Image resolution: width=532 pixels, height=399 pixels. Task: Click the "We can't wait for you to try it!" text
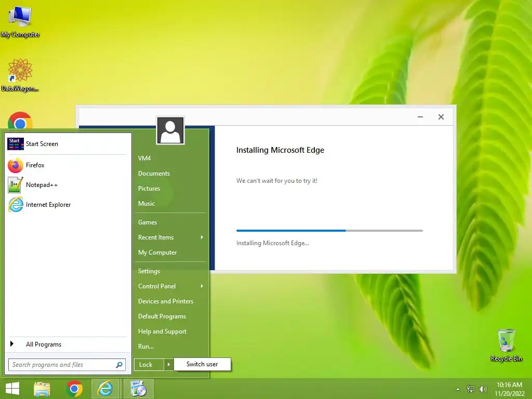coord(277,181)
